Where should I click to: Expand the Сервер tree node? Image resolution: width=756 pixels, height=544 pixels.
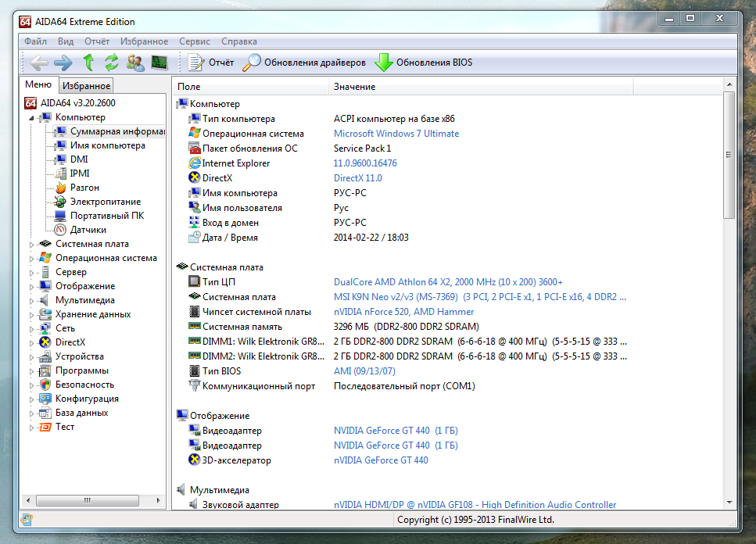tap(32, 273)
